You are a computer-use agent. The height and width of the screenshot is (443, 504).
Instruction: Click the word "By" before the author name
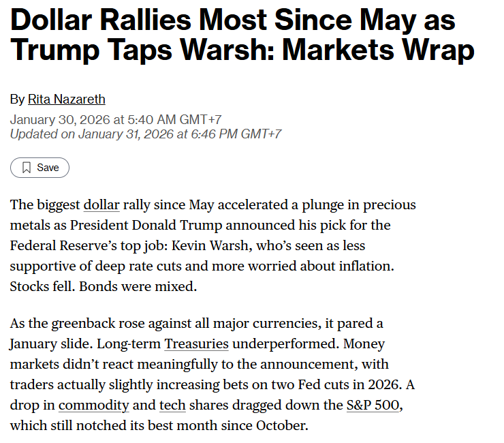click(x=17, y=100)
